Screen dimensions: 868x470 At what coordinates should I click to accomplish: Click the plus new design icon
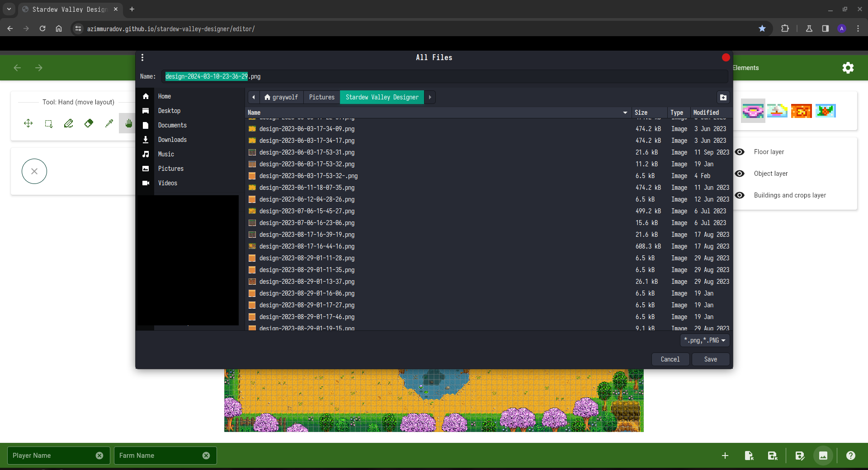pyautogui.click(x=725, y=456)
